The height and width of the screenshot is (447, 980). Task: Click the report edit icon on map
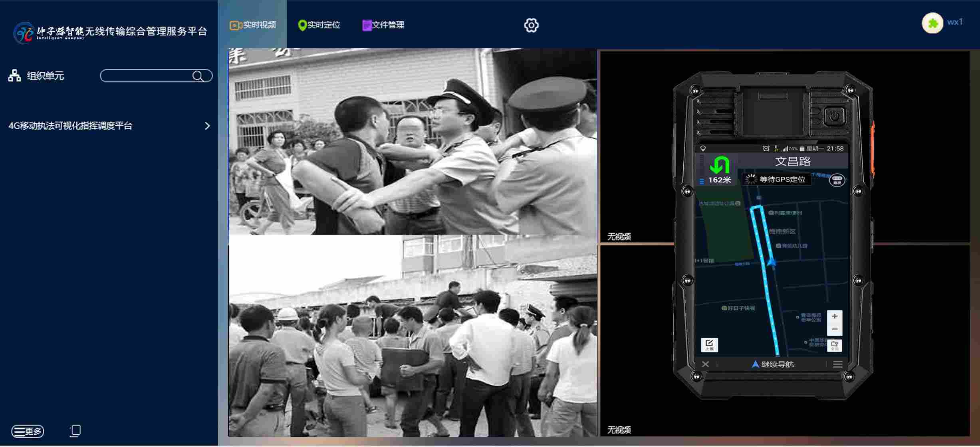(709, 345)
